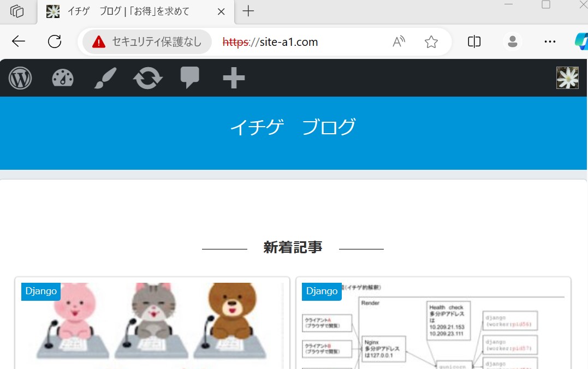Click the WordPress logo in admin bar
The width and height of the screenshot is (588, 369).
(x=20, y=79)
